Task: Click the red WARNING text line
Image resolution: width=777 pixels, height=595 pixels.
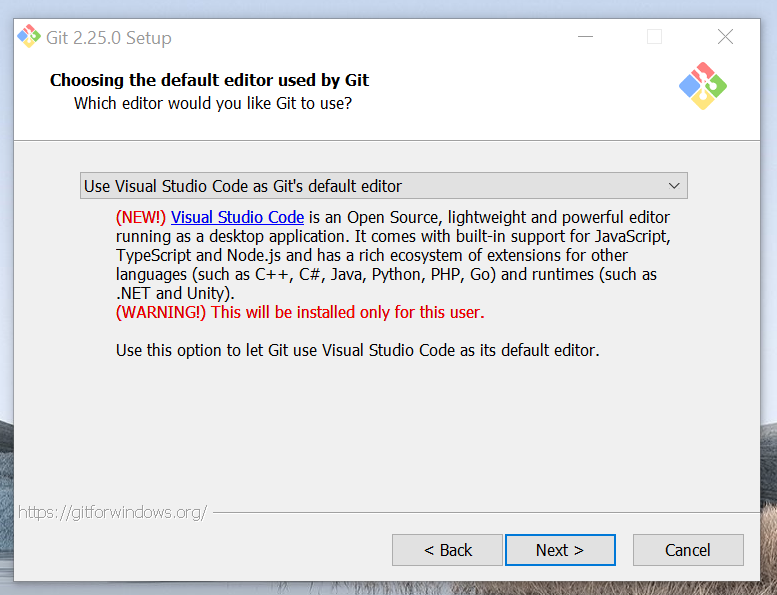Action: coord(300,313)
